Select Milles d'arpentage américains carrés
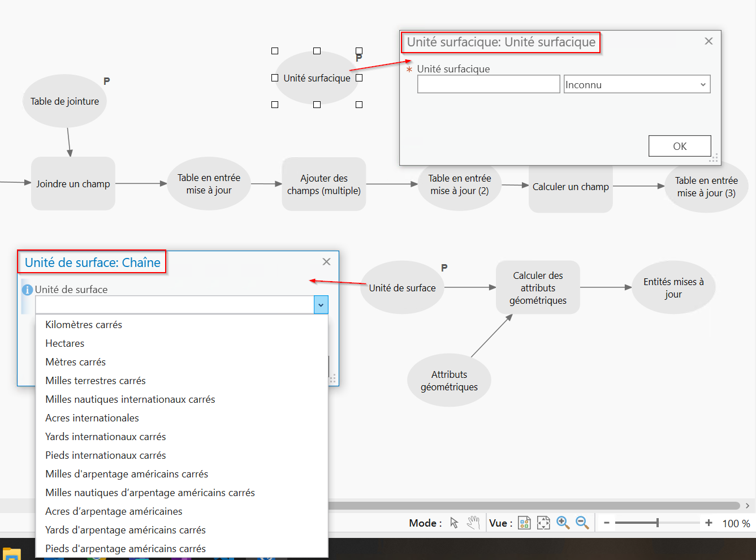 (182, 474)
